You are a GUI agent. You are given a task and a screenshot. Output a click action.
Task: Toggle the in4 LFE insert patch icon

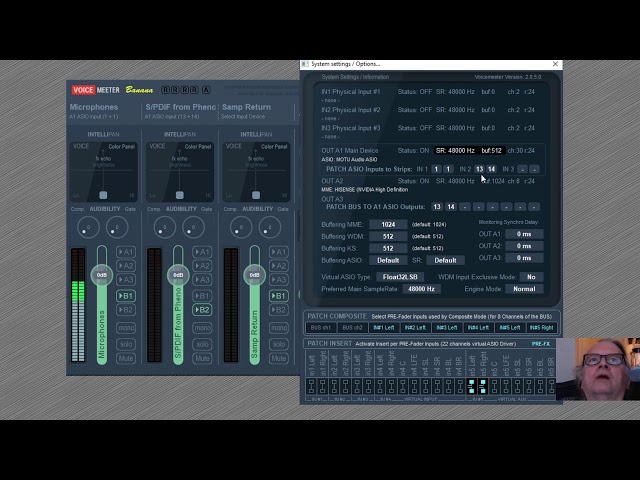[x=414, y=386]
